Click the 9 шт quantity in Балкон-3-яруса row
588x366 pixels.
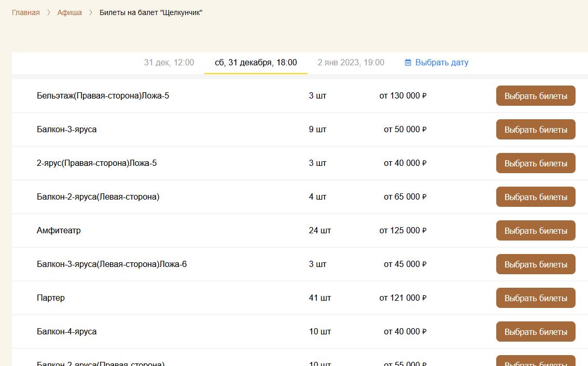pyautogui.click(x=318, y=130)
